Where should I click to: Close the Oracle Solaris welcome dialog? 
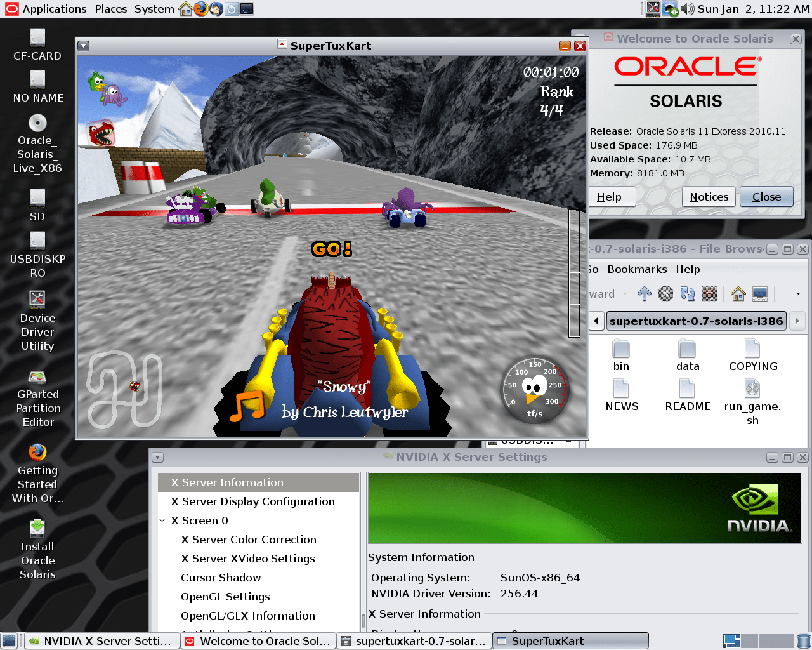pyautogui.click(x=766, y=197)
